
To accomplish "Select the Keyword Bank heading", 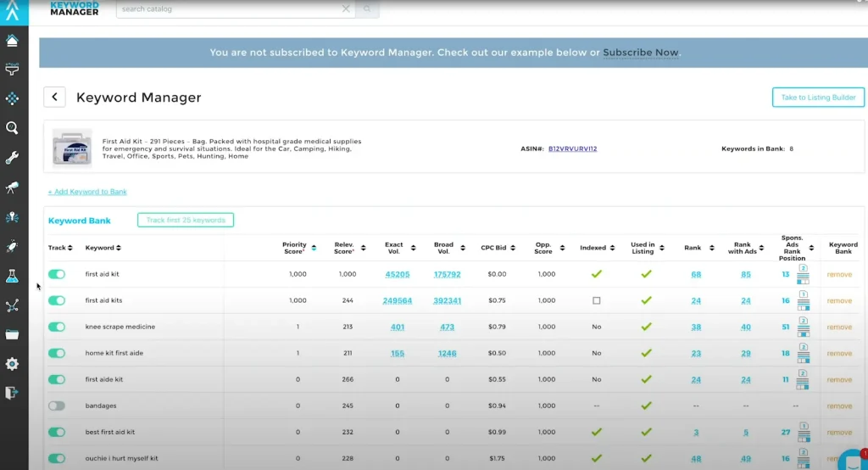I will (79, 221).
